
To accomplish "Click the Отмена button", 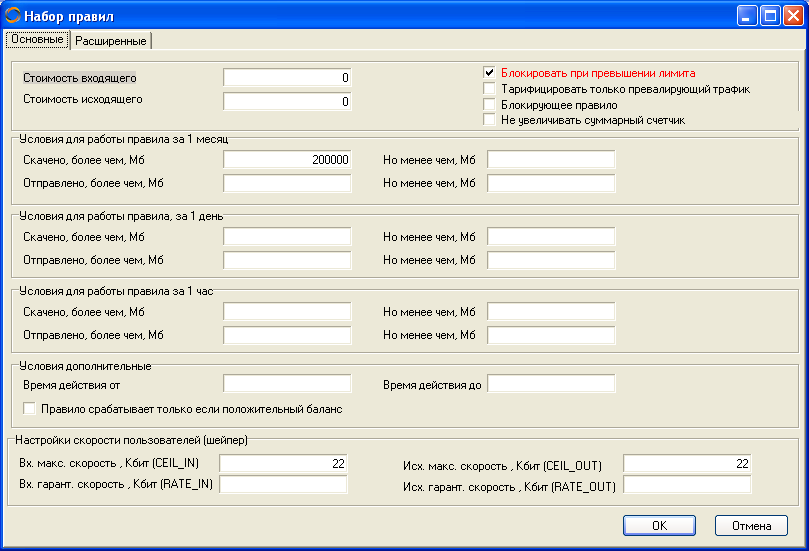I will coord(750,525).
